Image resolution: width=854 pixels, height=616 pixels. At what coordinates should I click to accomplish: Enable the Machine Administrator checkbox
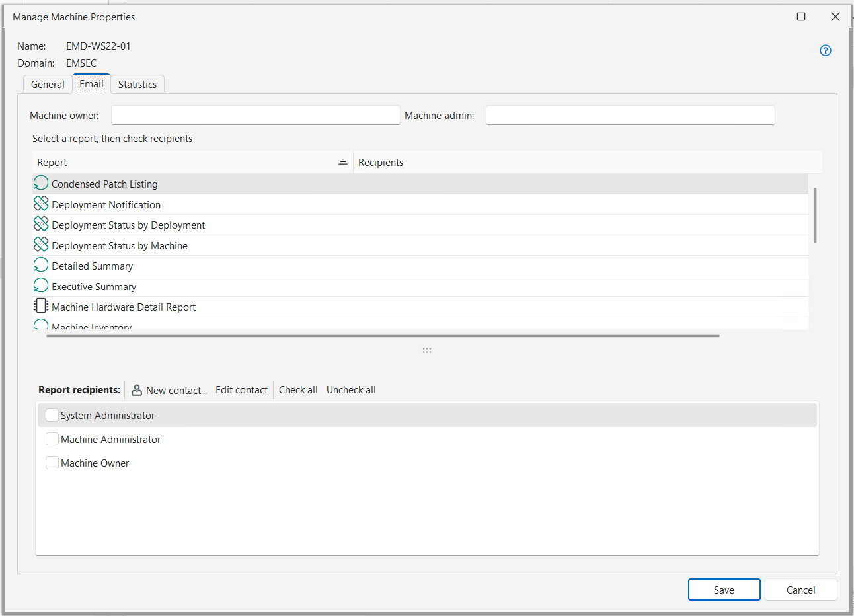pyautogui.click(x=52, y=438)
